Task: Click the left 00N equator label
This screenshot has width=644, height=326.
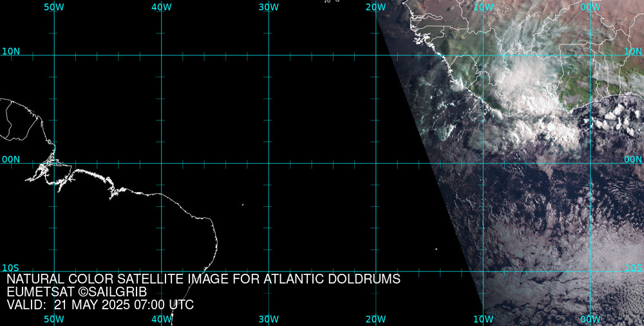Action: [11, 160]
